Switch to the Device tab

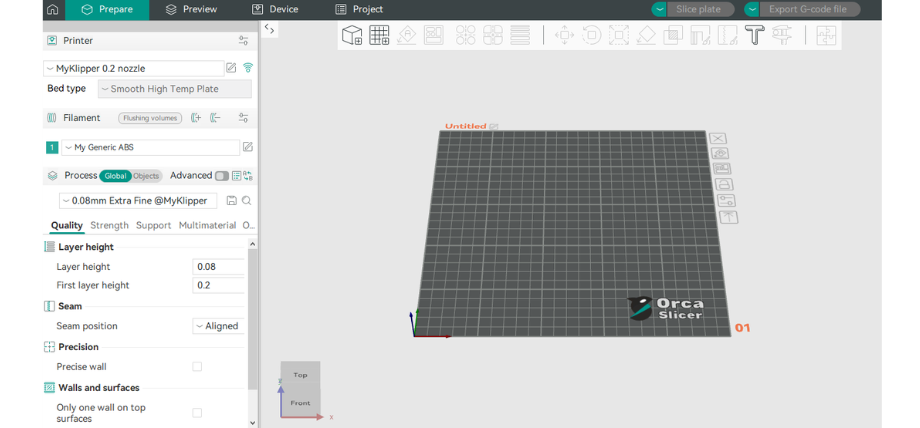[275, 9]
